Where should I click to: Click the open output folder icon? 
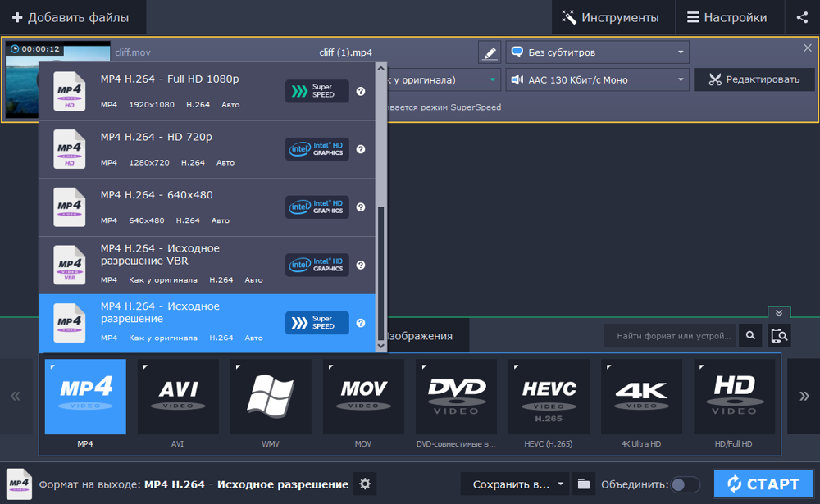(x=583, y=484)
